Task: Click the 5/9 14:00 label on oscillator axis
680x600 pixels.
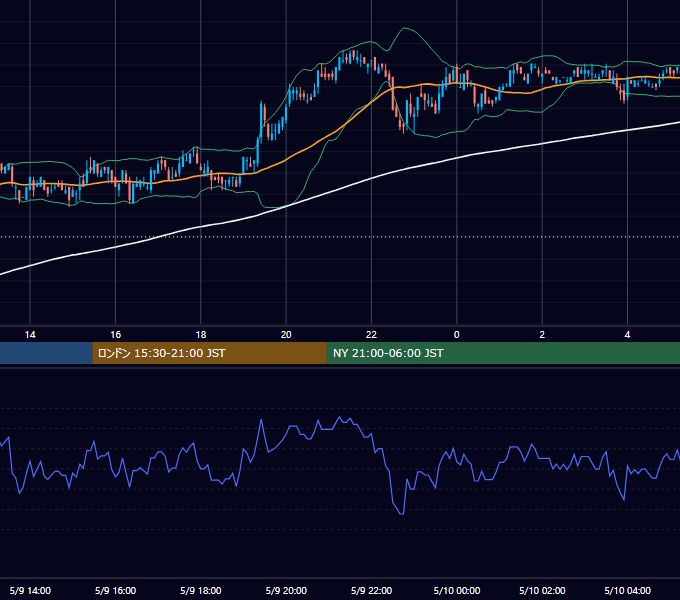Action: (30, 590)
